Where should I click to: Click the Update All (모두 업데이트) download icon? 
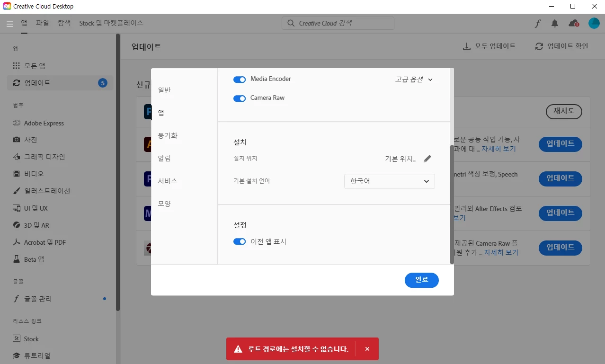[x=466, y=46]
